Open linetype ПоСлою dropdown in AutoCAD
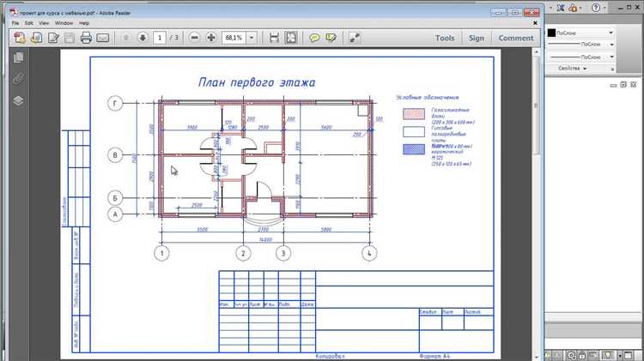This screenshot has height=361, width=644. 611,57
